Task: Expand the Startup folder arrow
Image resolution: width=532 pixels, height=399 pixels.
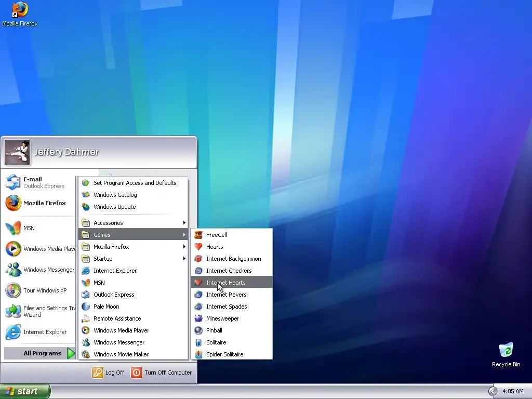Action: pyautogui.click(x=184, y=259)
